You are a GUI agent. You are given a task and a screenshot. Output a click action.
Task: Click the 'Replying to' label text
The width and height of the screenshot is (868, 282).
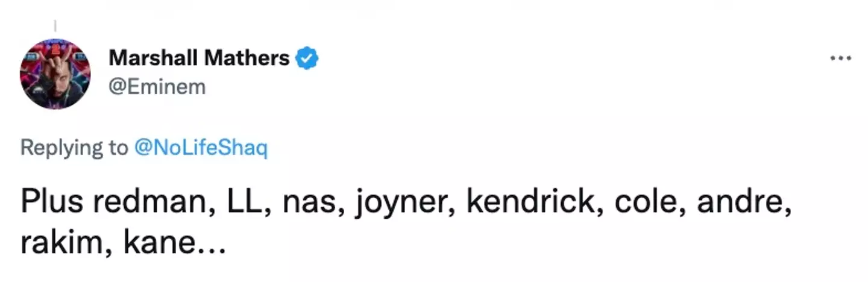coord(74,148)
